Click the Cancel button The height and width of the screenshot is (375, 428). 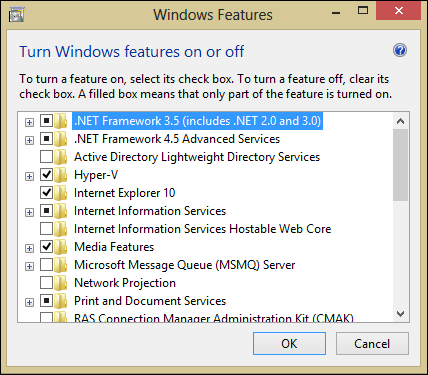coord(372,343)
